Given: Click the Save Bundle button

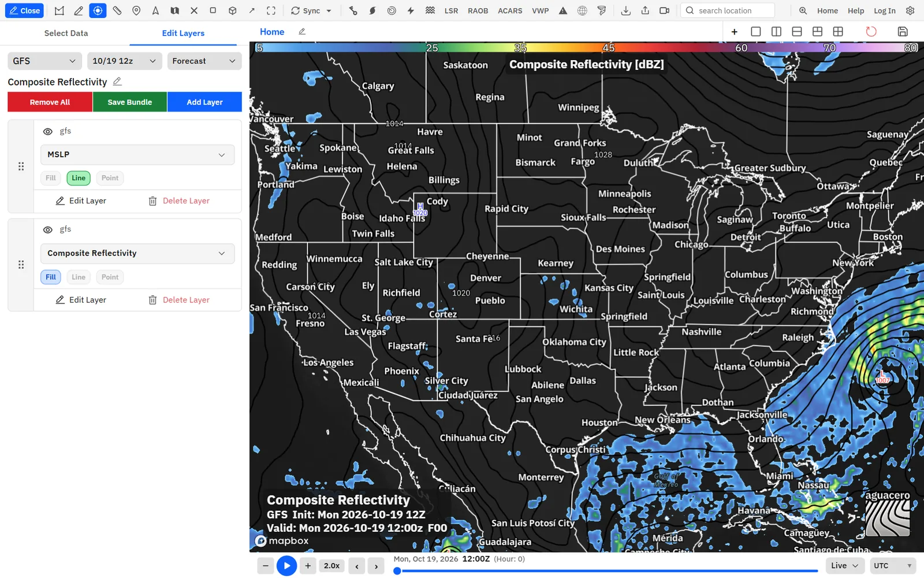Looking at the screenshot, I should (x=130, y=102).
